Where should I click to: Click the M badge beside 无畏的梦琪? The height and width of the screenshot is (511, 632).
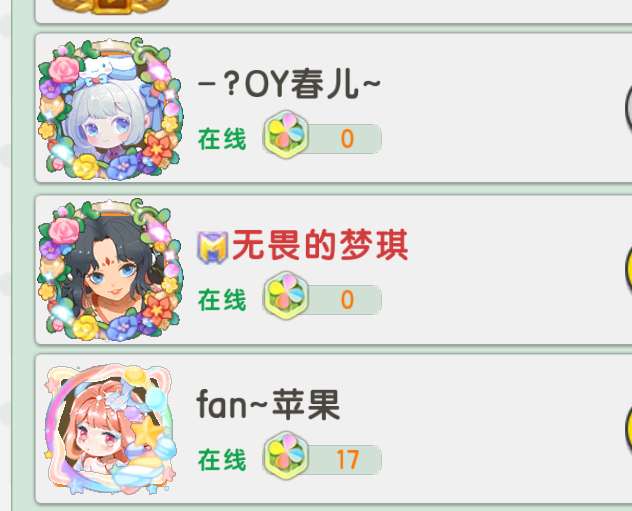point(212,247)
